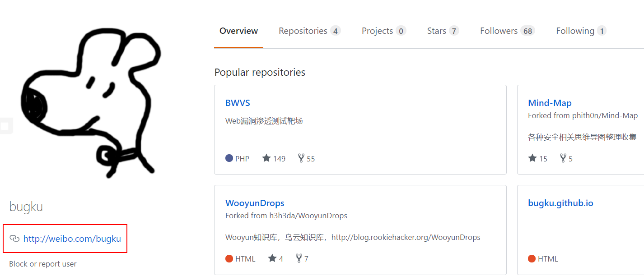Click the Following count badge 1
The image size is (644, 276).
tap(601, 31)
